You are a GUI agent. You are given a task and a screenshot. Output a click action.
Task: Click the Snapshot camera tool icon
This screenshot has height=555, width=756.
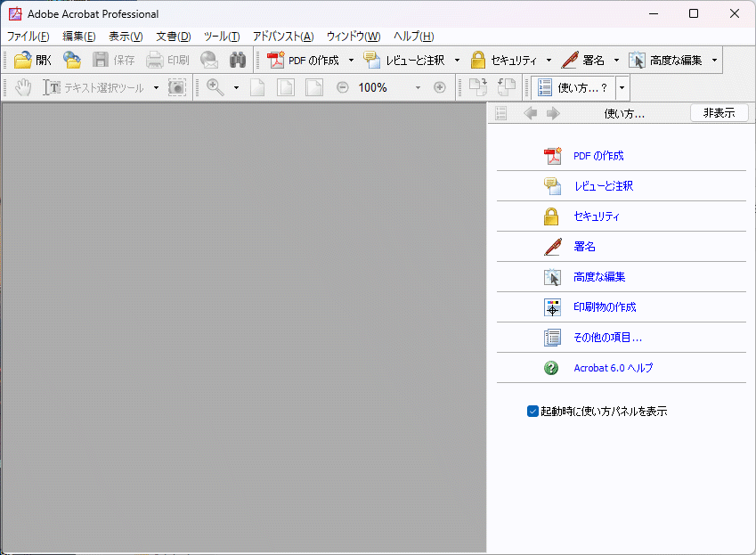click(x=177, y=87)
